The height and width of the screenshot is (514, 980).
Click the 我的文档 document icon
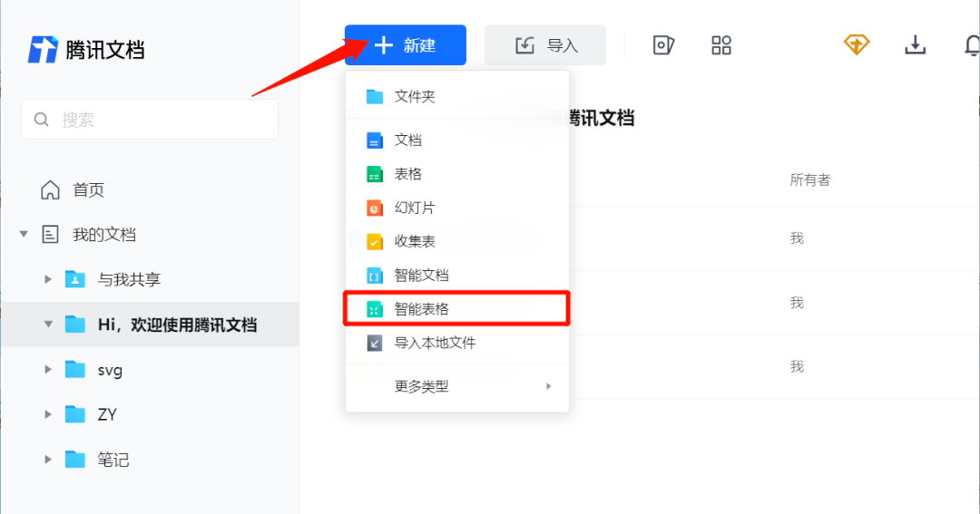point(50,234)
